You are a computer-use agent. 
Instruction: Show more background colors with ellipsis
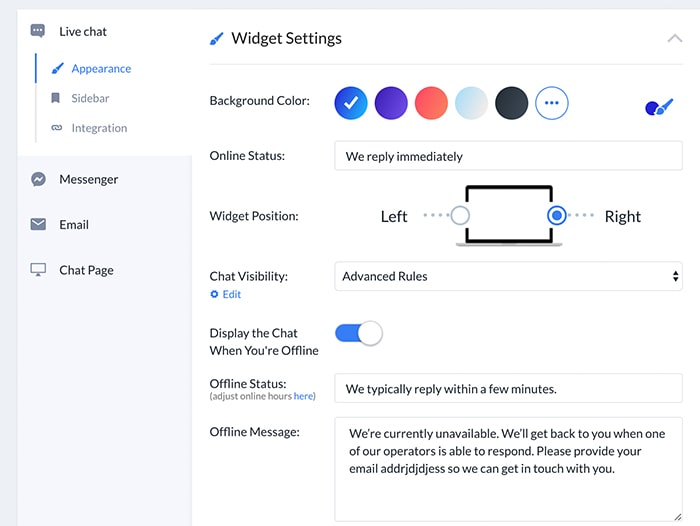pos(552,103)
